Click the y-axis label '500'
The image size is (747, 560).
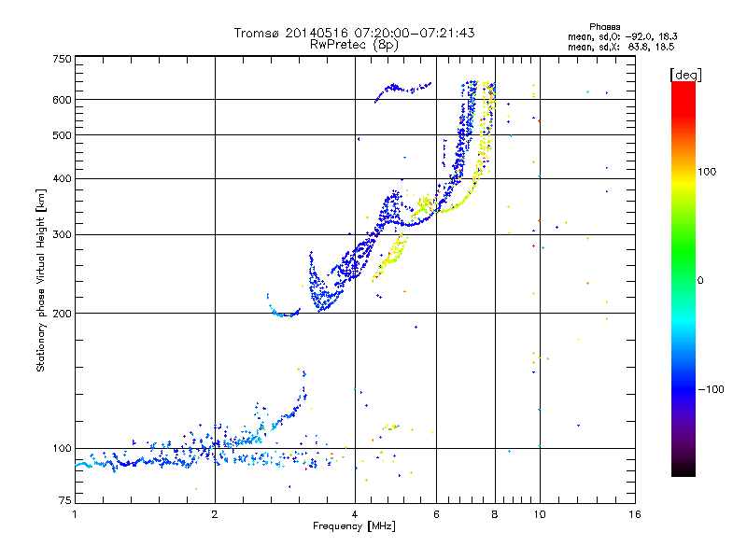point(62,135)
